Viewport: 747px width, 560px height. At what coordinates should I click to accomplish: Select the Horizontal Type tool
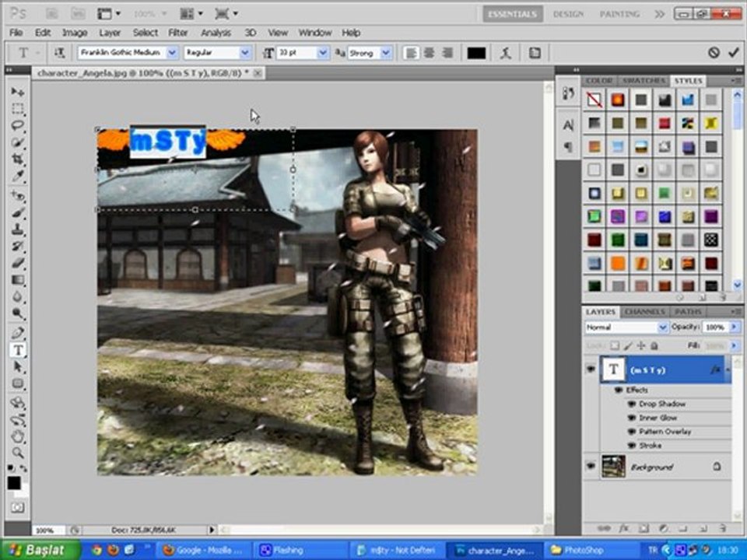18,350
